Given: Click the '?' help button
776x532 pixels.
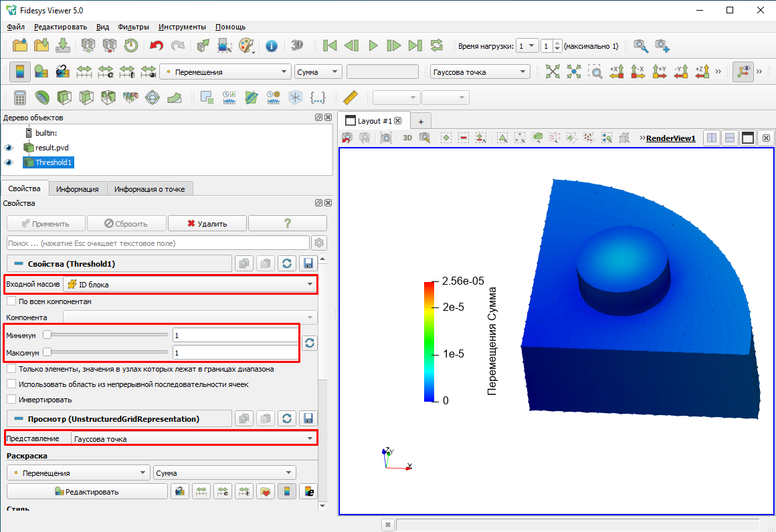Looking at the screenshot, I should tap(288, 223).
